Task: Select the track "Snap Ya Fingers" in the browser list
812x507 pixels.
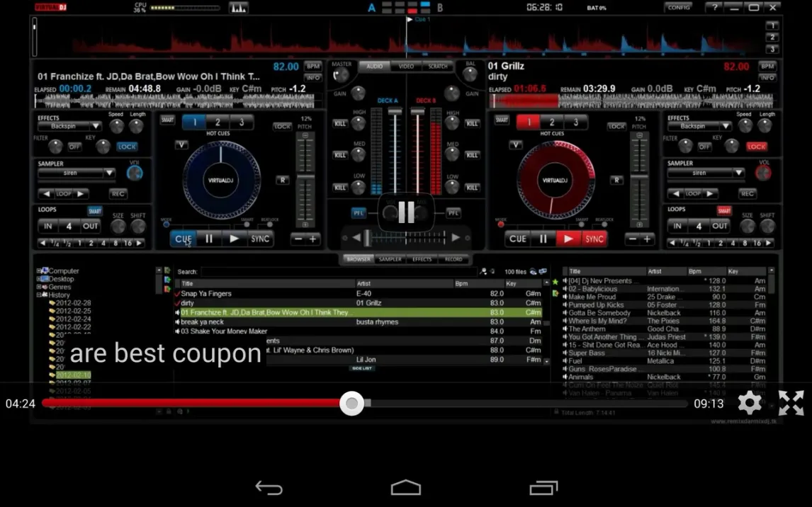Action: (206, 294)
